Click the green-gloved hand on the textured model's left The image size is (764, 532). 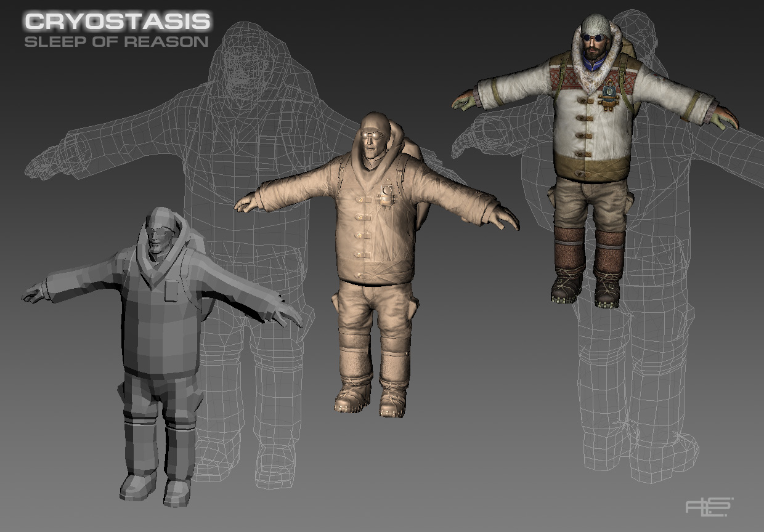pyautogui.click(x=465, y=101)
